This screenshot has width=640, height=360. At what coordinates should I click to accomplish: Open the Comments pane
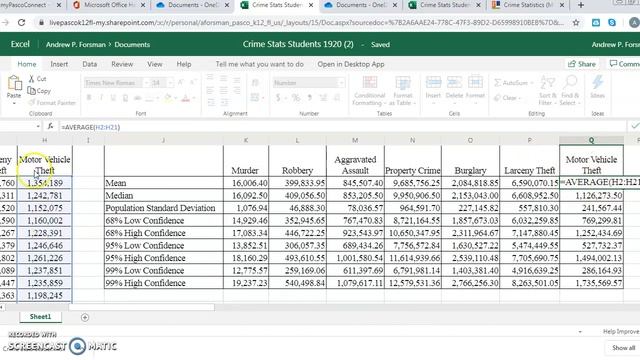[x=624, y=64]
